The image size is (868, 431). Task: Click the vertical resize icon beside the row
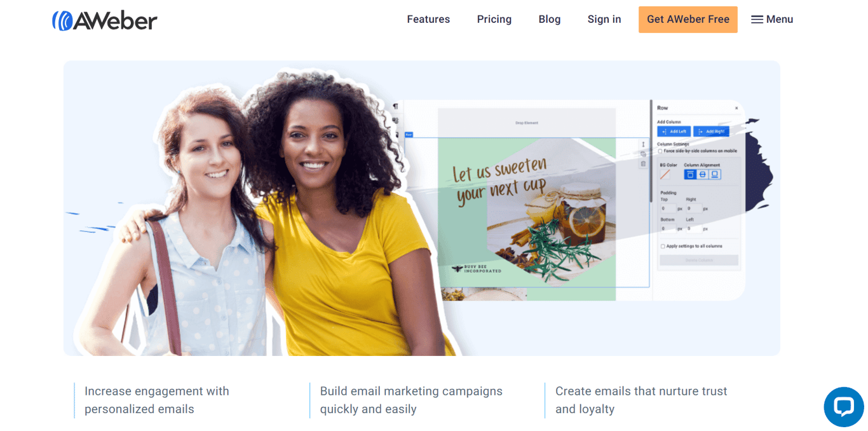click(642, 144)
